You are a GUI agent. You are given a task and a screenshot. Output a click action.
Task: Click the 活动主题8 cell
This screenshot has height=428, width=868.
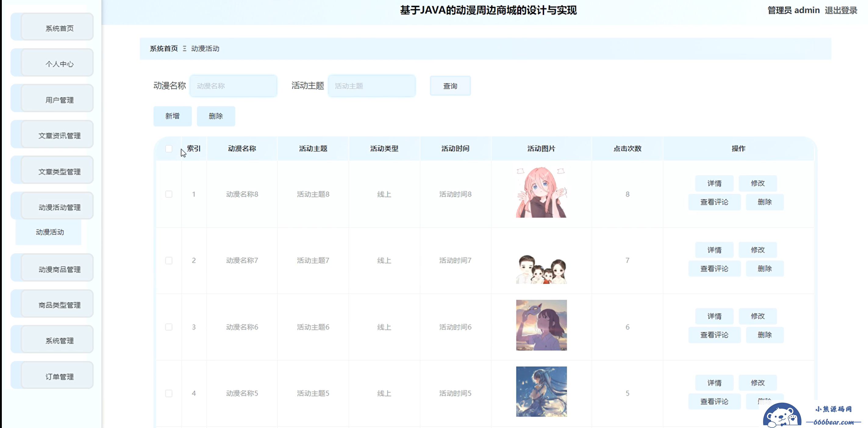[x=313, y=194]
